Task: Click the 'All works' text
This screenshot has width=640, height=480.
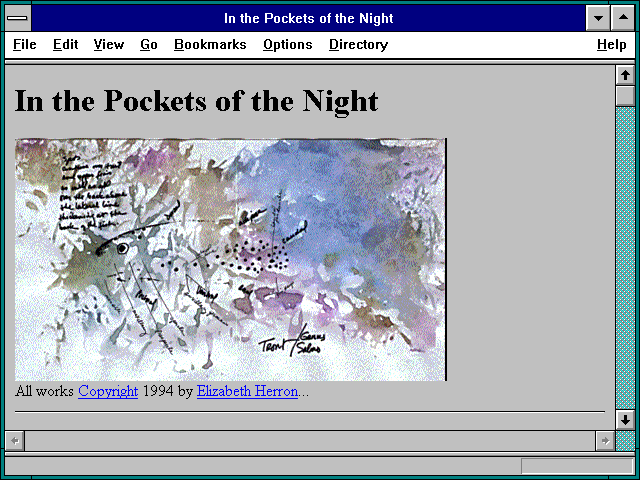Action: tap(44, 391)
